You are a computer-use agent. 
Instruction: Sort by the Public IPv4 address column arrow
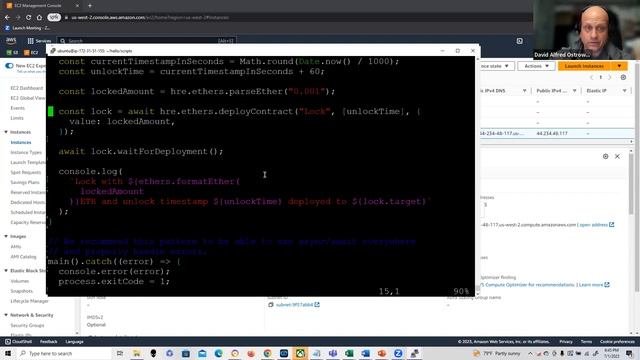point(574,91)
